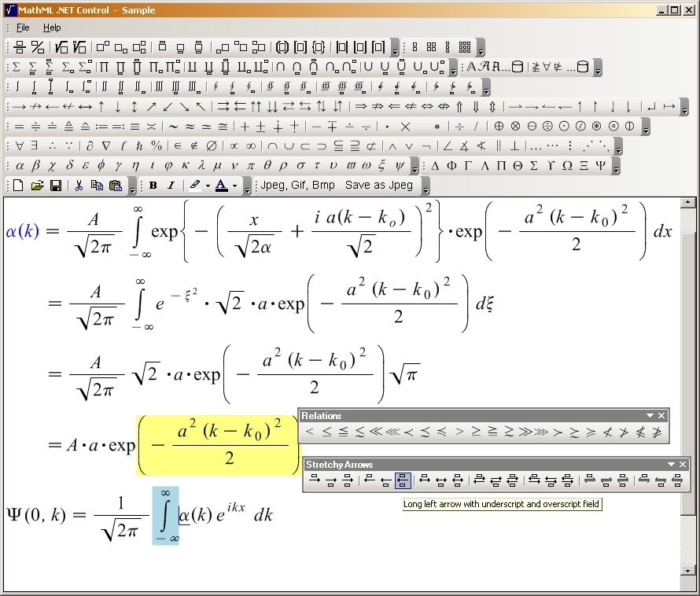Insert the infinity symbol
Image resolution: width=700 pixels, height=596 pixels.
[x=250, y=145]
